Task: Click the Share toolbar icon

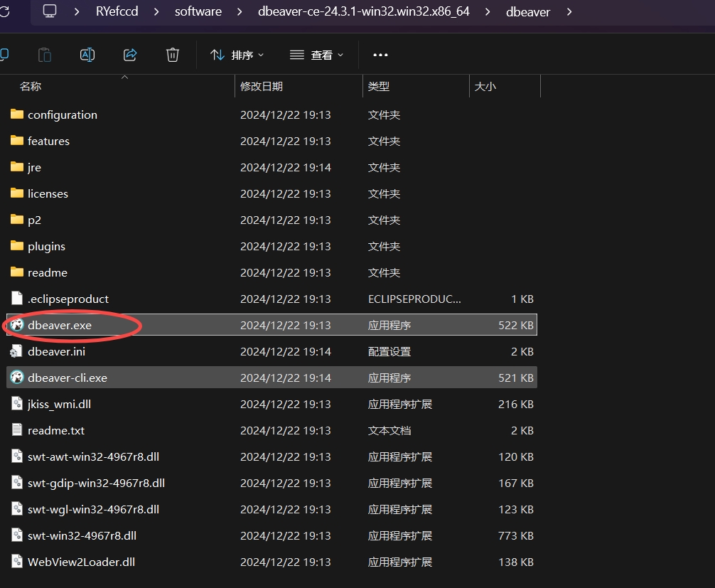Action: pyautogui.click(x=130, y=55)
